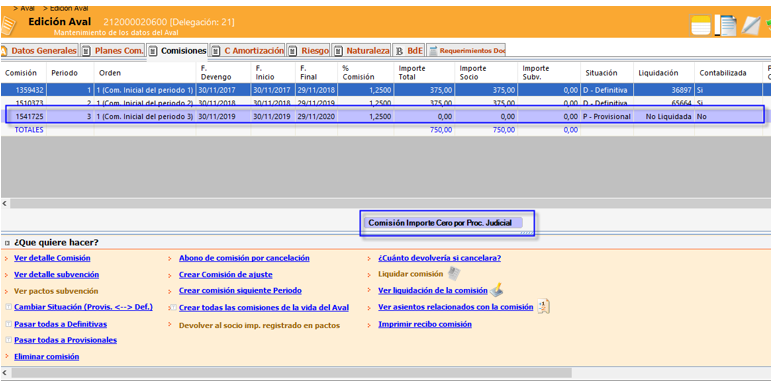Click Cambiar Situación (Provis. <--> Def.)
The image size is (773, 386).
coord(83,307)
